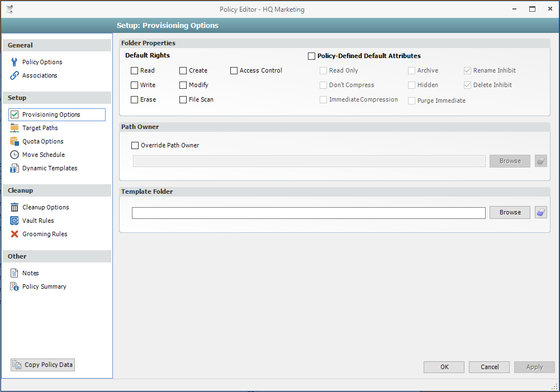The width and height of the screenshot is (560, 392).
Task: Check the Override Path Owner box
Action: pyautogui.click(x=135, y=146)
